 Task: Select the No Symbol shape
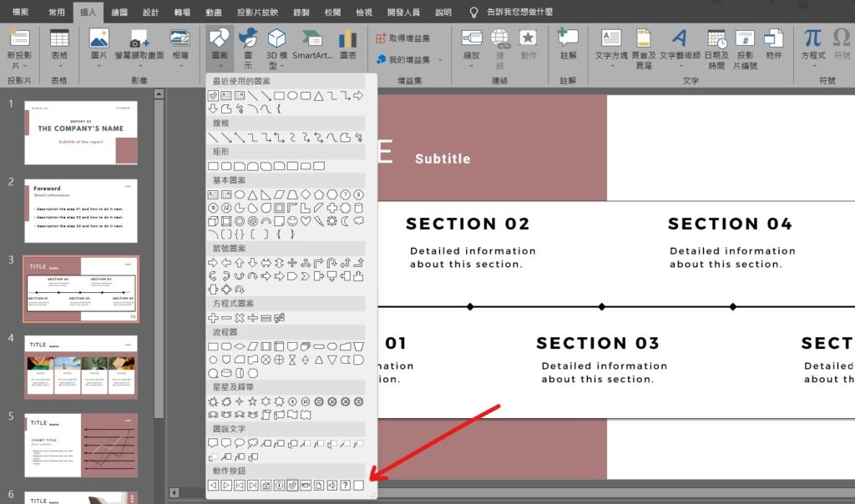(x=252, y=221)
